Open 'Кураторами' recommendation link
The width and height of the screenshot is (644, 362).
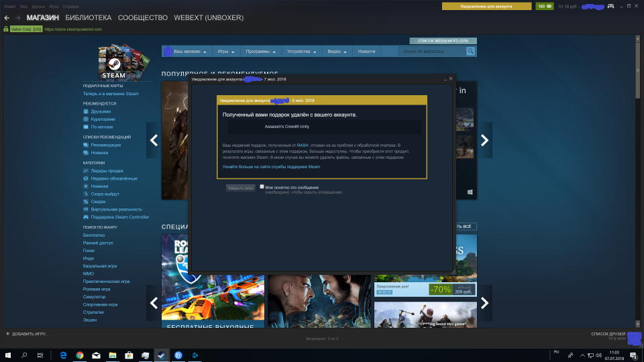point(103,119)
